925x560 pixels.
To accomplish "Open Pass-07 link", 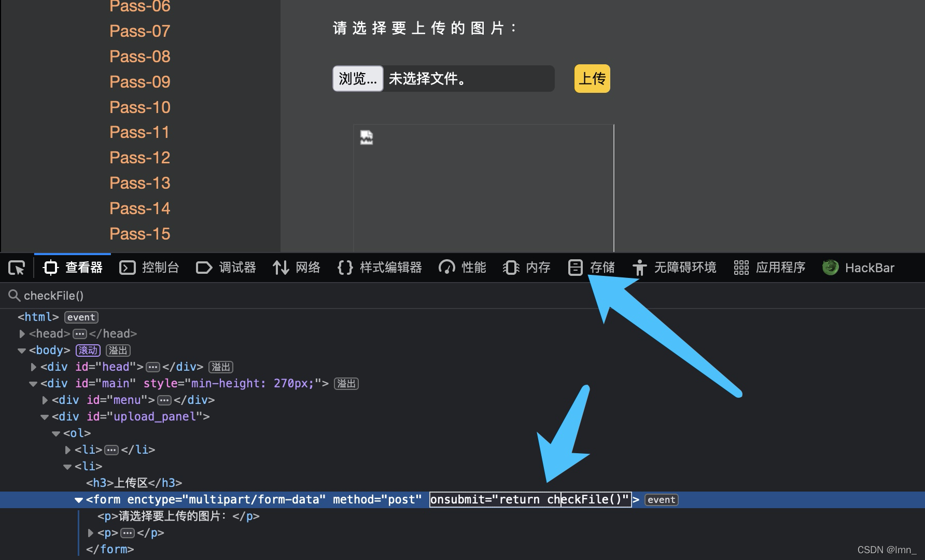I will pos(140,31).
